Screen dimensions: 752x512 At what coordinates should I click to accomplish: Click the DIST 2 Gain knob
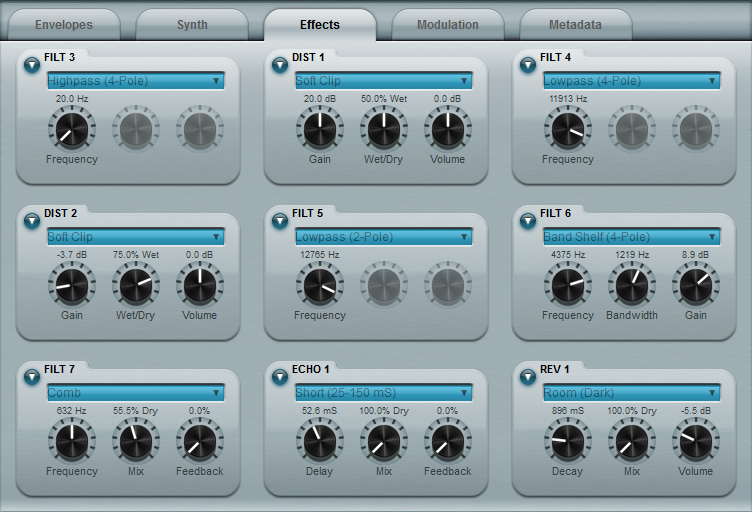72,285
